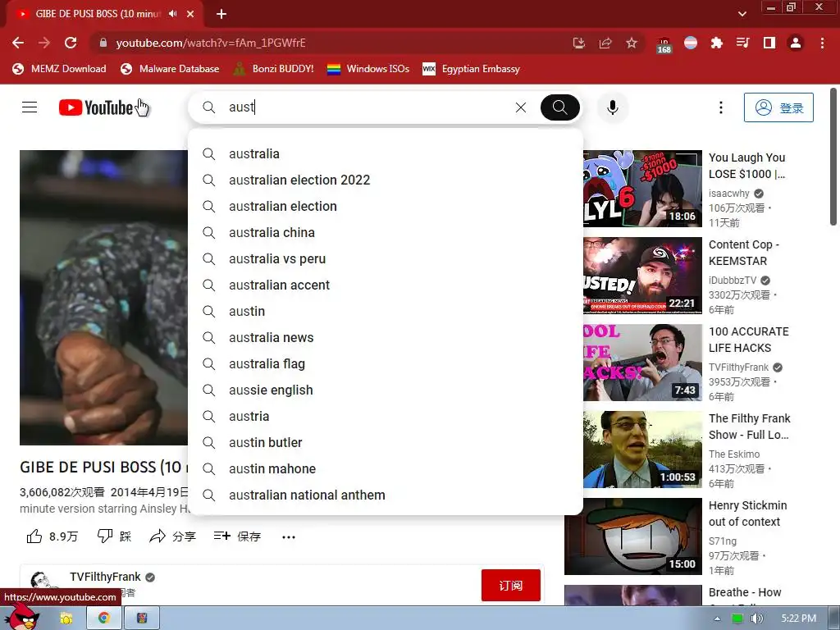The width and height of the screenshot is (840, 630).
Task: Click the page vertical scrollbar
Action: point(833,157)
